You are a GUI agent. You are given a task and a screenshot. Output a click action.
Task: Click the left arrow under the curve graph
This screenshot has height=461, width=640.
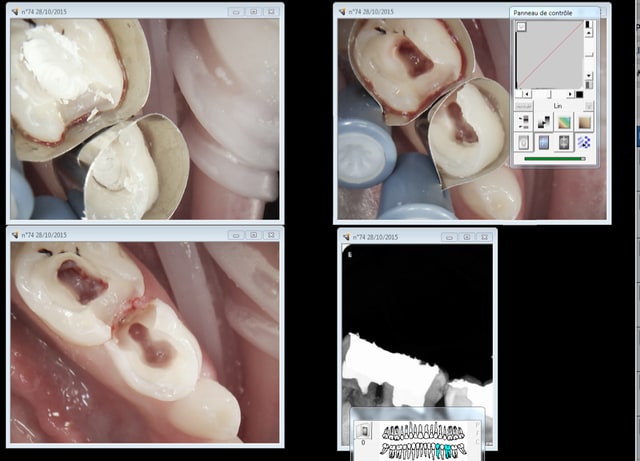526,94
